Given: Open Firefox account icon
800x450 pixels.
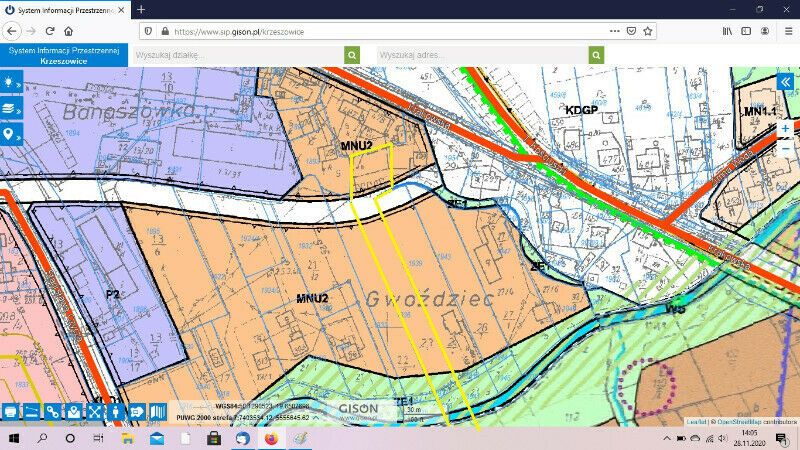Looking at the screenshot, I should click(765, 31).
